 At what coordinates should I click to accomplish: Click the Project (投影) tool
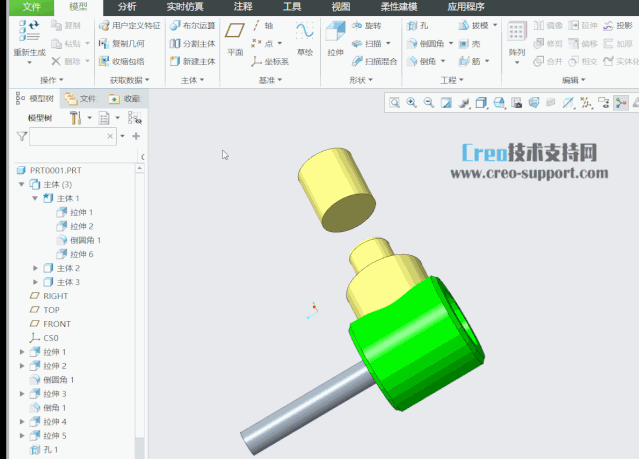(x=618, y=26)
